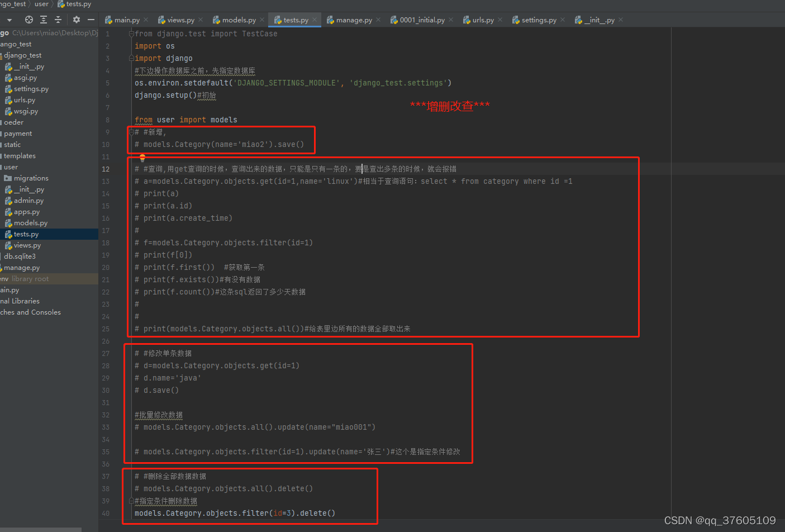This screenshot has height=532, width=785.
Task: Close the settings.py tab
Action: (563, 20)
